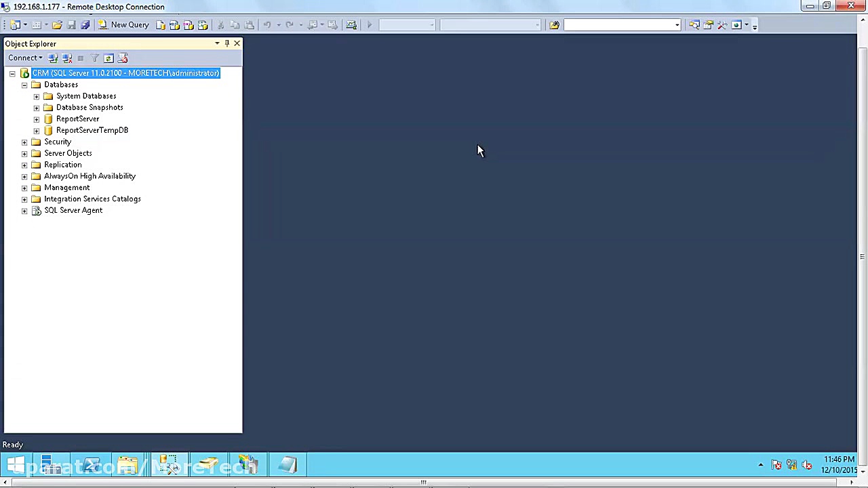
Task: Select AlwaysOn High Availability node
Action: pyautogui.click(x=90, y=176)
